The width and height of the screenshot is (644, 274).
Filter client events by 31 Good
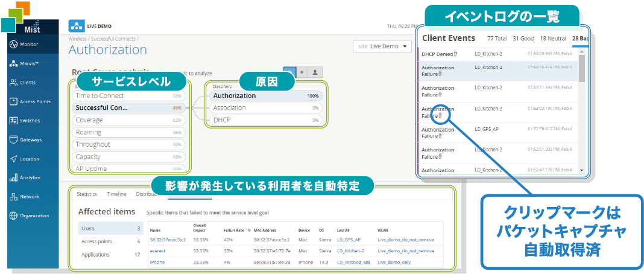tap(523, 38)
